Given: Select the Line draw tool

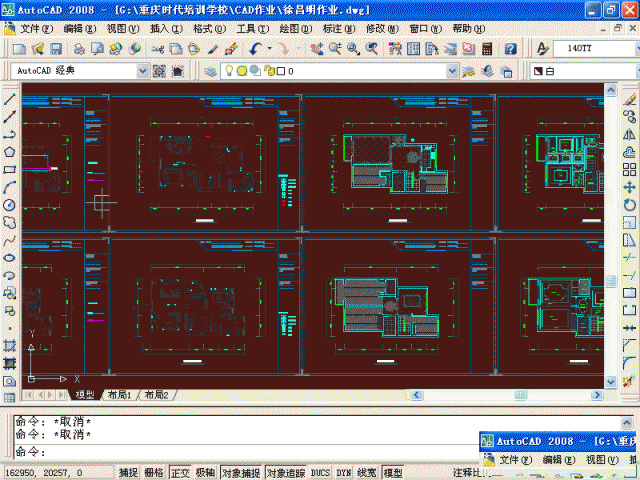Looking at the screenshot, I should click(9, 98).
